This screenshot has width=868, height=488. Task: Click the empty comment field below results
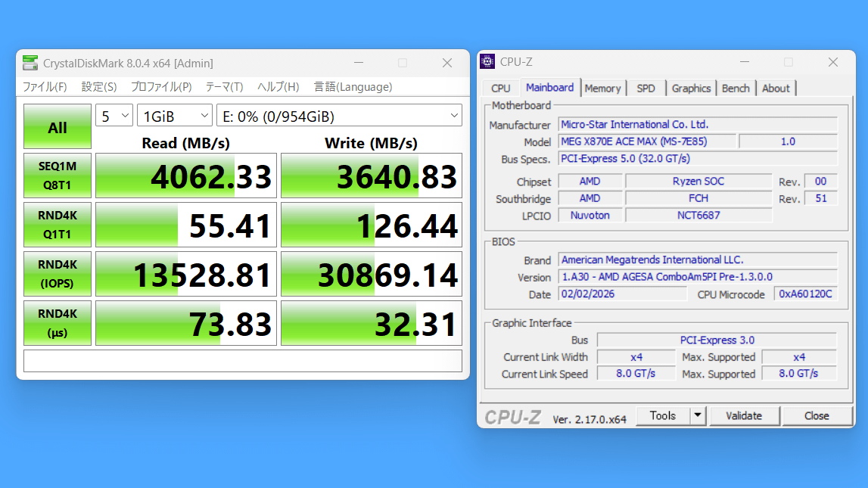[x=242, y=361]
